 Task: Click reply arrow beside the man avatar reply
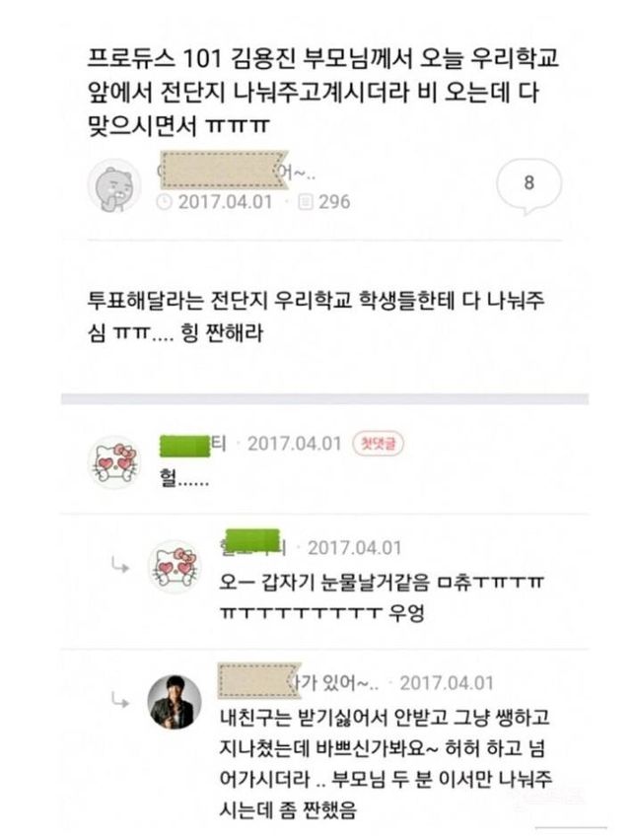(x=119, y=700)
